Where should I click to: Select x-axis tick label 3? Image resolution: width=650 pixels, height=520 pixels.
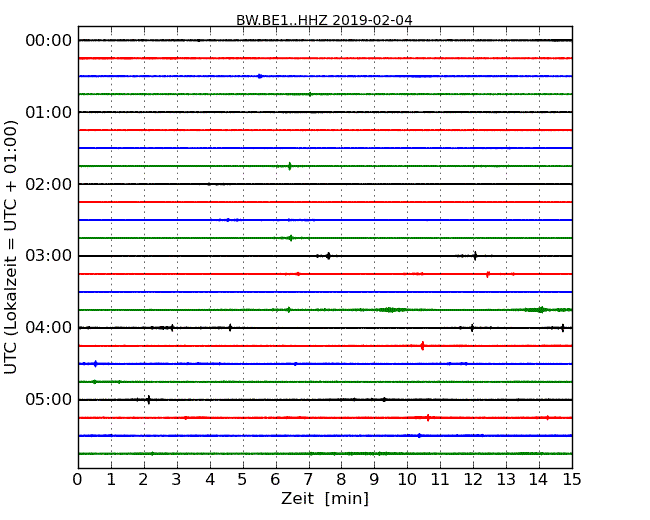coord(177,480)
